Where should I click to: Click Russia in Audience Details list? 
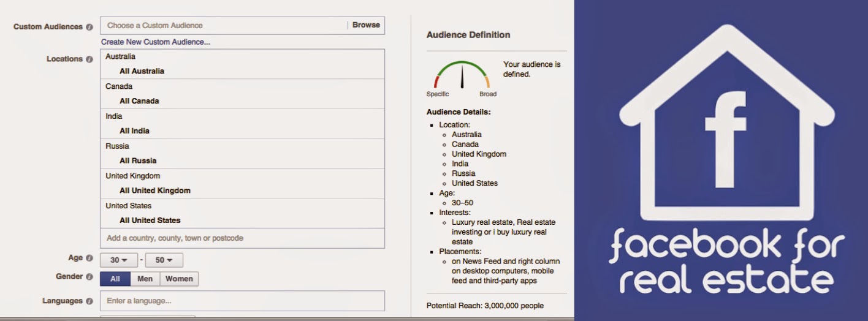[463, 174]
